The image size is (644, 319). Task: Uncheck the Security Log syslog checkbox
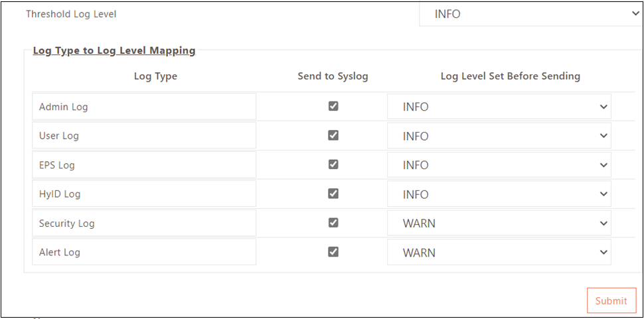(x=333, y=223)
